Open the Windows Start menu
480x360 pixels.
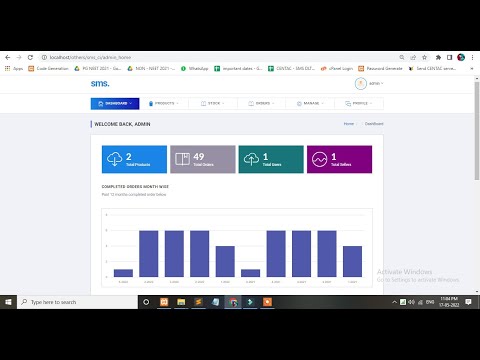(8, 302)
